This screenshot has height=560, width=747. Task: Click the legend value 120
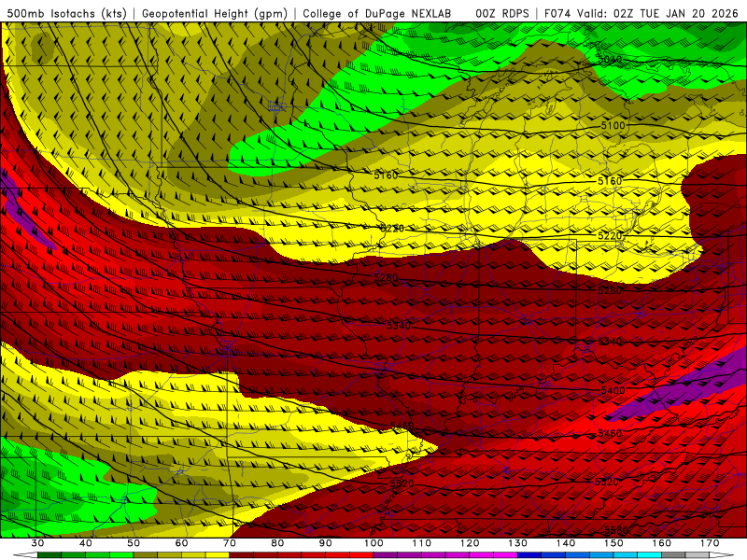click(x=470, y=543)
